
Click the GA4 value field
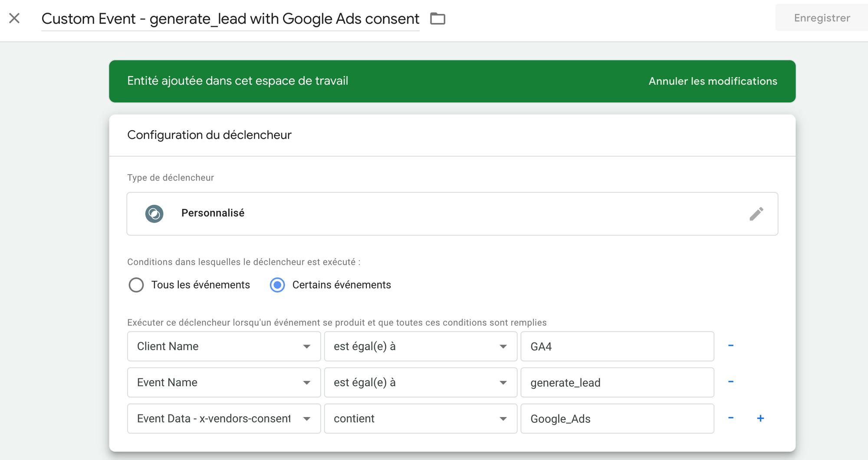(x=617, y=346)
